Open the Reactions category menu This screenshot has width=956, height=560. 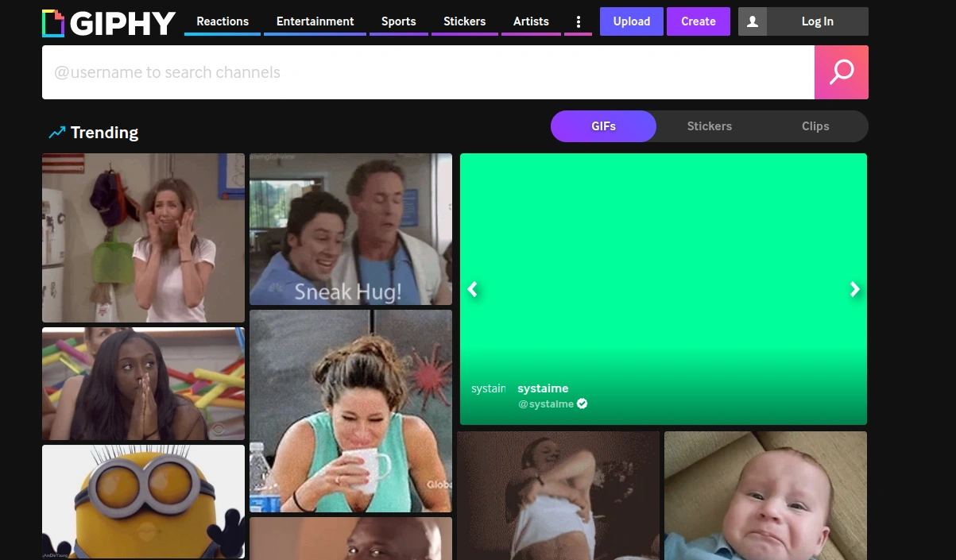pyautogui.click(x=223, y=21)
